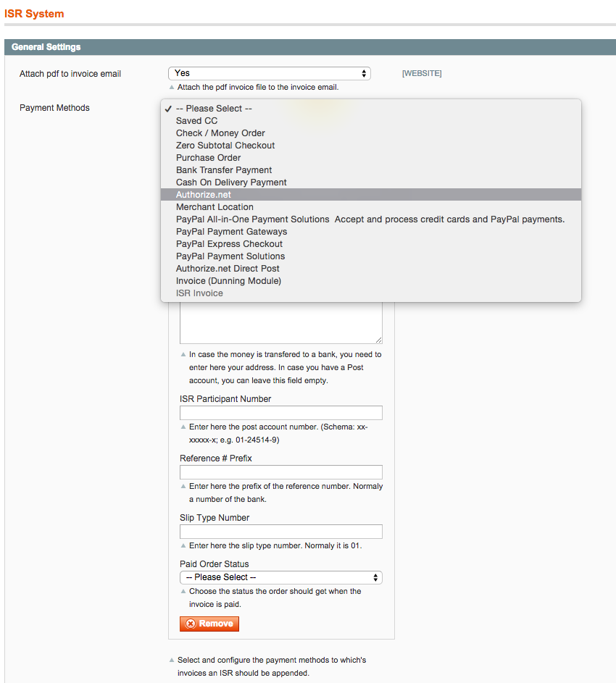616x683 pixels.
Task: Expand the Paid Order Status dropdown
Action: coord(280,577)
